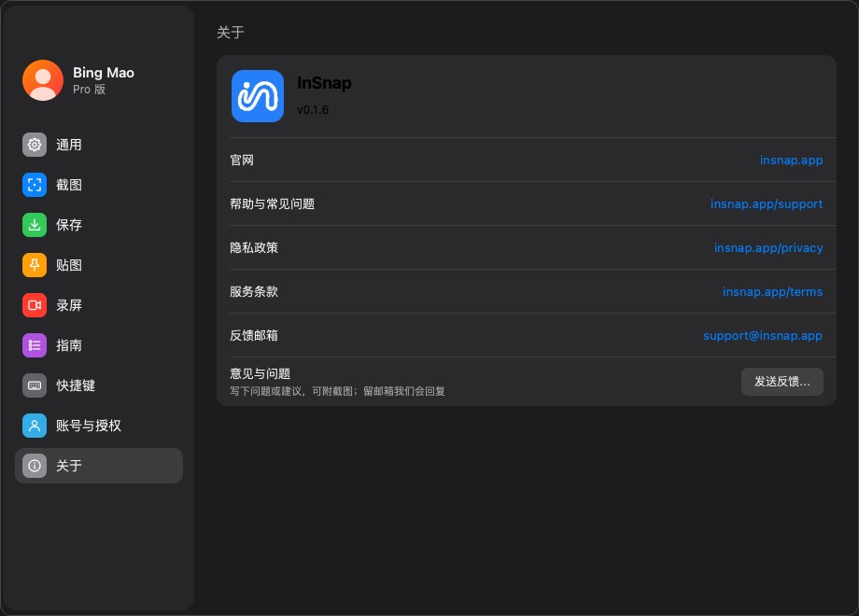The width and height of the screenshot is (859, 616).
Task: Click the person icon for 账号与授权
Action: 35,426
